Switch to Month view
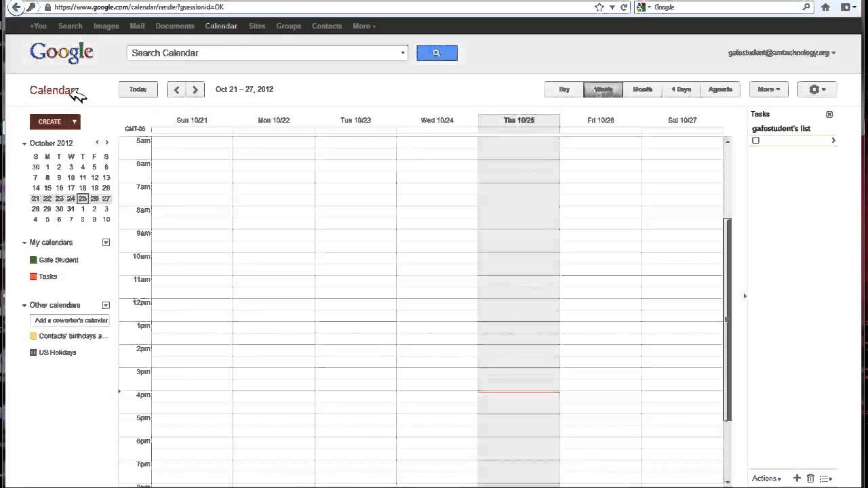The image size is (868, 488). (x=642, y=89)
